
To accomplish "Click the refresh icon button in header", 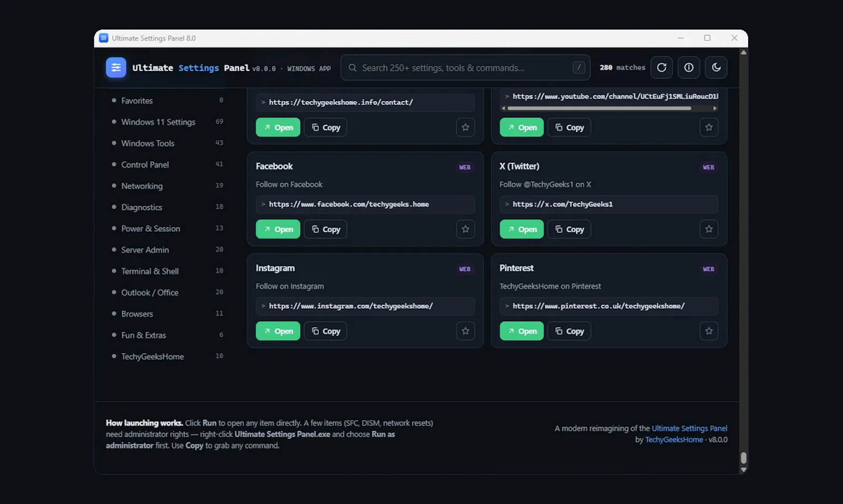I will tap(662, 67).
